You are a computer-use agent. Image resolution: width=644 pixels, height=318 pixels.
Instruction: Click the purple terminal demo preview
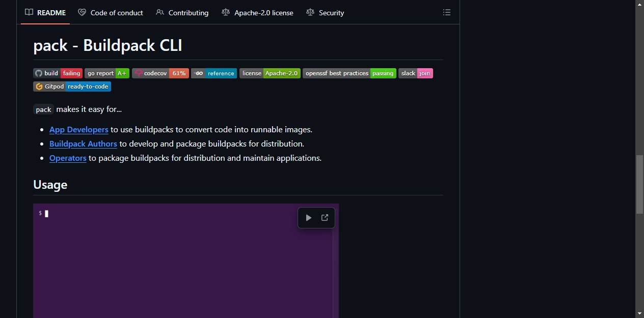pyautogui.click(x=186, y=261)
